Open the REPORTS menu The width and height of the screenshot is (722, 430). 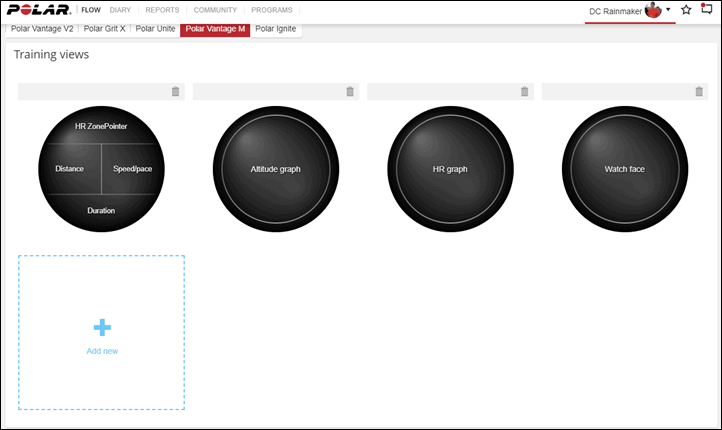point(162,10)
